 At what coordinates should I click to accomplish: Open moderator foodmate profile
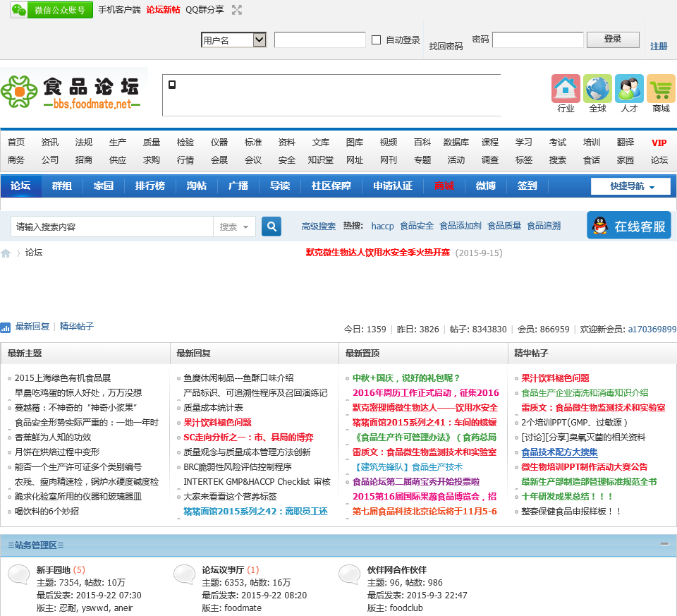pyautogui.click(x=243, y=608)
